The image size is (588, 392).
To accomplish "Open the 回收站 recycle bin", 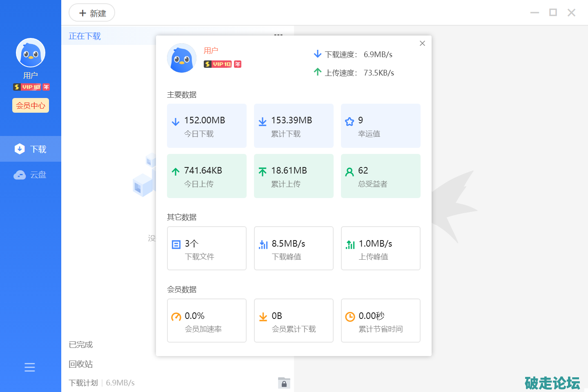I will pos(81,364).
